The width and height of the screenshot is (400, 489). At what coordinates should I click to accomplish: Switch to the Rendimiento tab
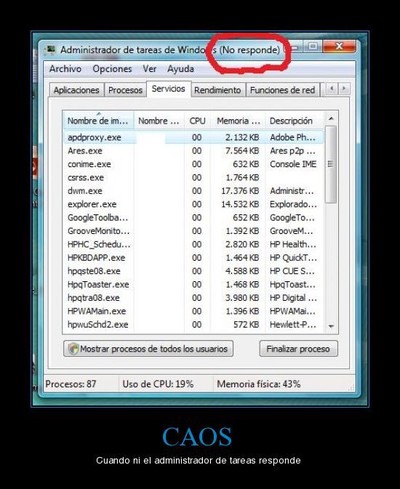[218, 90]
